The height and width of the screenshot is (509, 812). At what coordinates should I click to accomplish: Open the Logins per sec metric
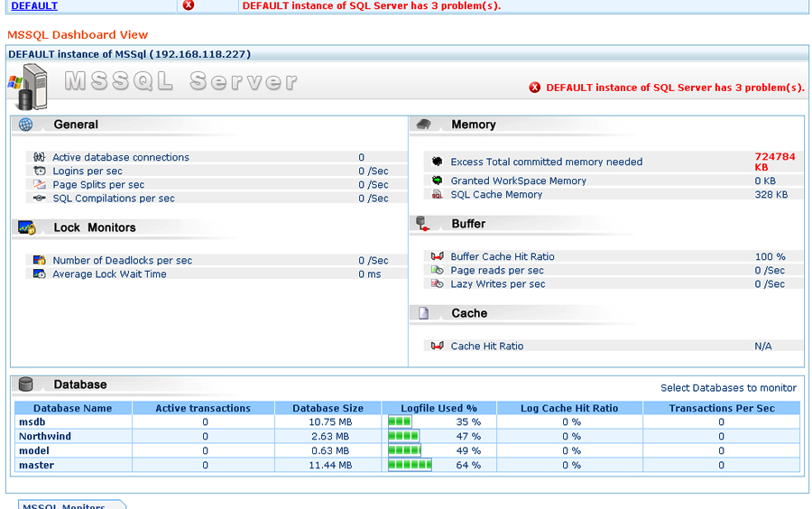click(x=88, y=171)
